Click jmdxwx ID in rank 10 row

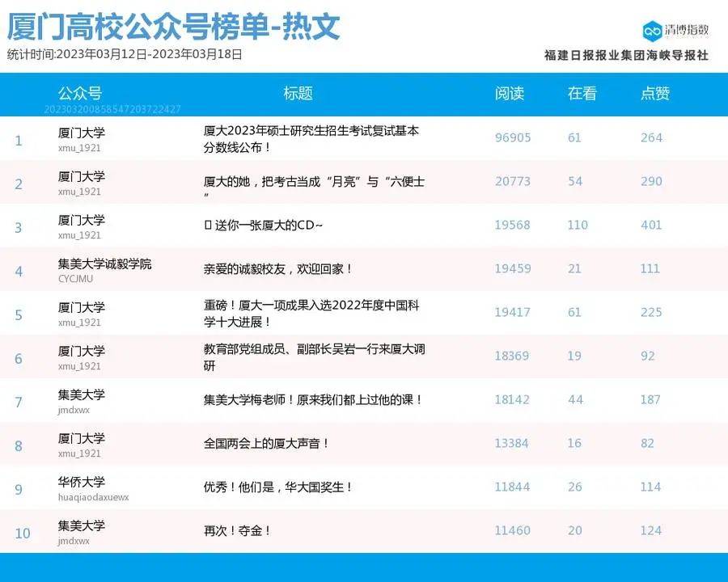[74, 541]
